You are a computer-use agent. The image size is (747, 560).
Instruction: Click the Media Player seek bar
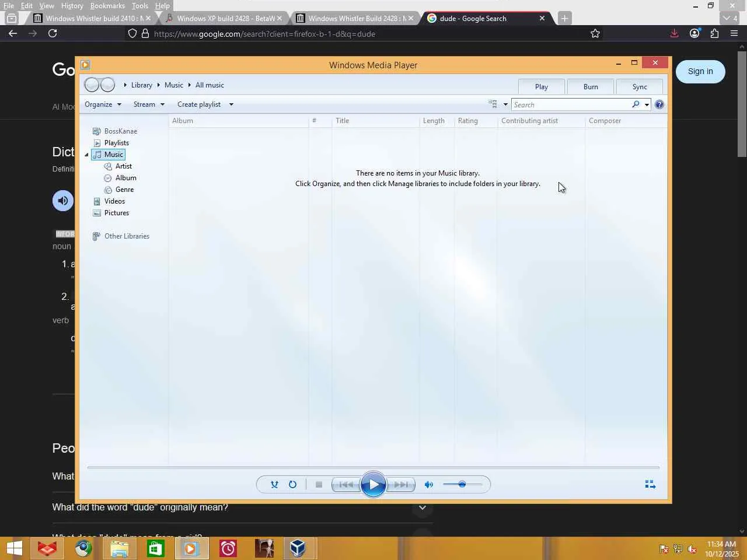click(x=373, y=467)
